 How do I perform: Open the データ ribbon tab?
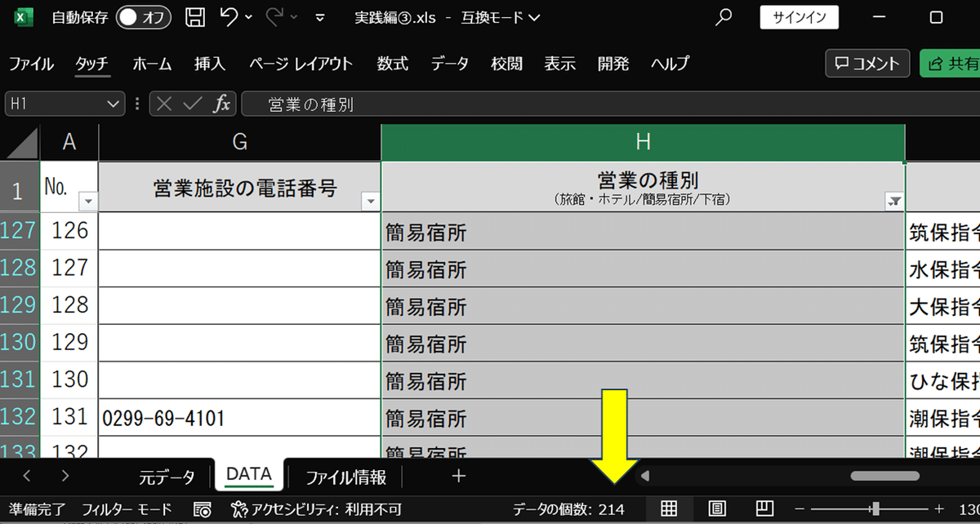coord(450,64)
